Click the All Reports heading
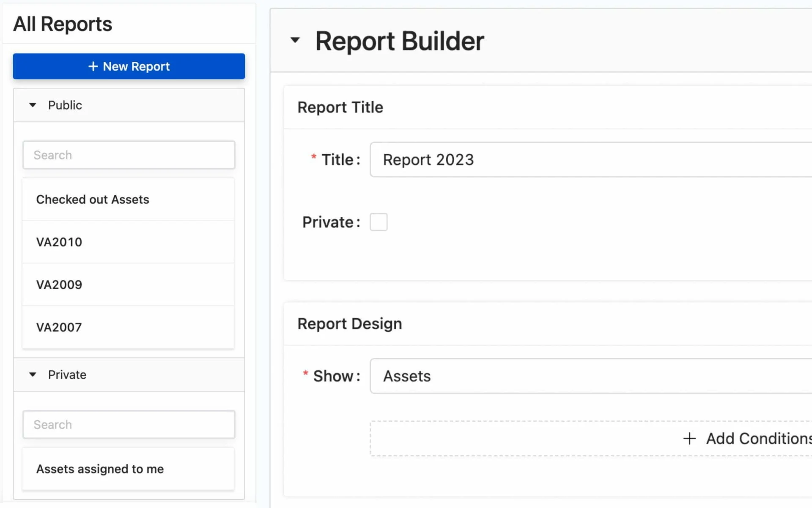The height and width of the screenshot is (508, 812). click(63, 24)
